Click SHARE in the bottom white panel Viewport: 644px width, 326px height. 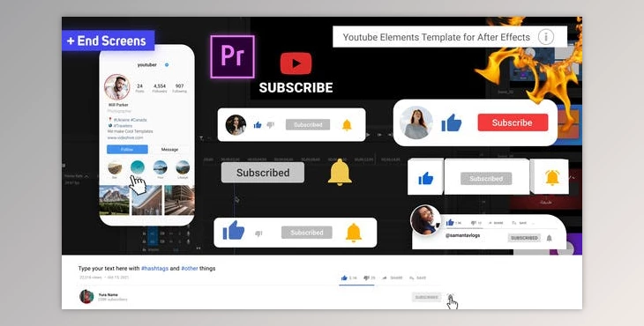(x=393, y=278)
